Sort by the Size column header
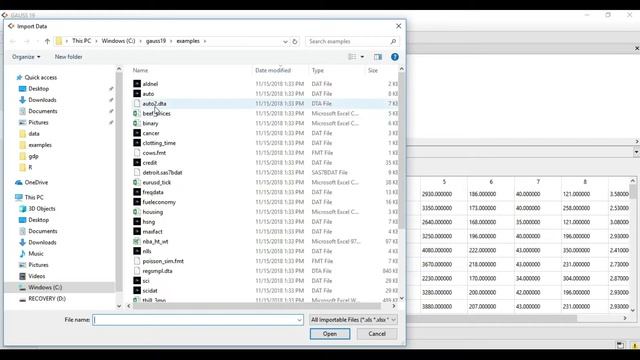This screenshot has height=360, width=640. click(x=373, y=70)
